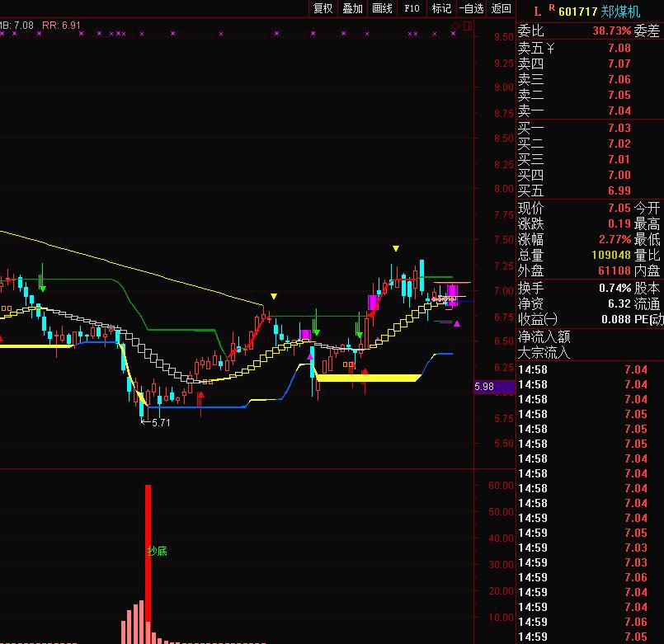The width and height of the screenshot is (664, 644).
Task: Click the 涨幅 value 2.77%
Action: (615, 239)
